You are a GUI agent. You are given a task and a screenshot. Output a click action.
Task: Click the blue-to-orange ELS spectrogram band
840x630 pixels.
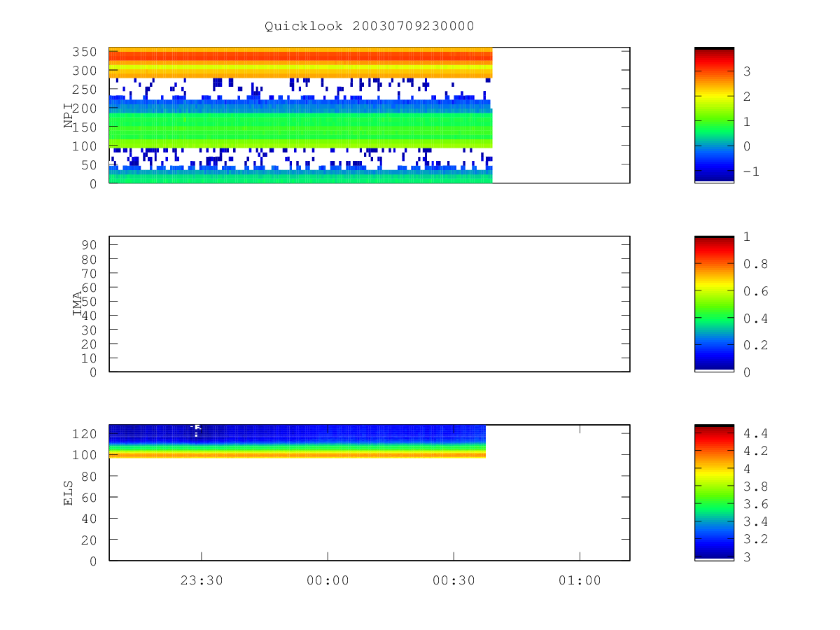[x=297, y=441]
